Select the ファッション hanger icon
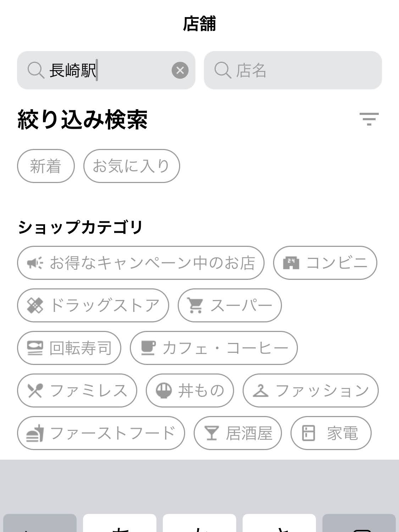This screenshot has height=532, width=399. point(261,390)
